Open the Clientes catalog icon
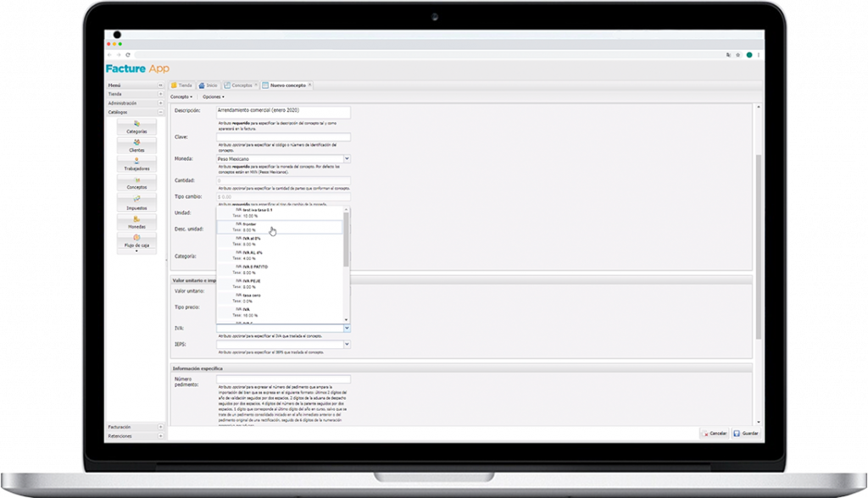 pyautogui.click(x=136, y=146)
